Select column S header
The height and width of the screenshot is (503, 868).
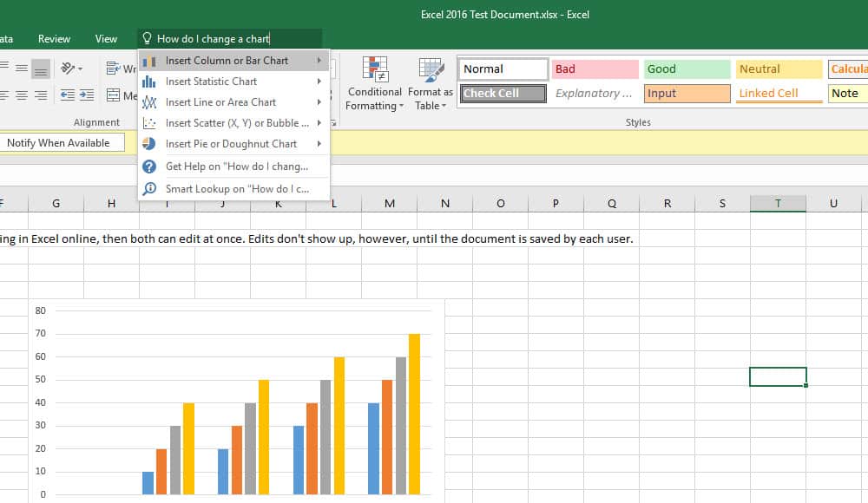[722, 203]
